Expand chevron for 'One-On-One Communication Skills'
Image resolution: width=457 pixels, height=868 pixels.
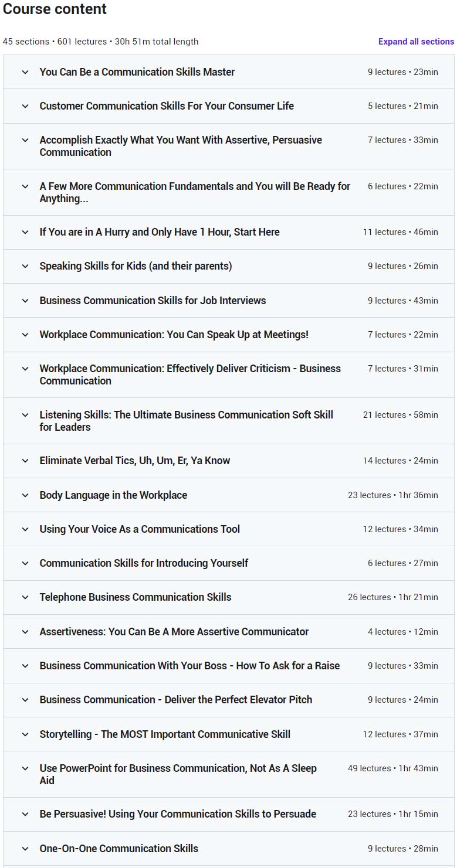(25, 849)
